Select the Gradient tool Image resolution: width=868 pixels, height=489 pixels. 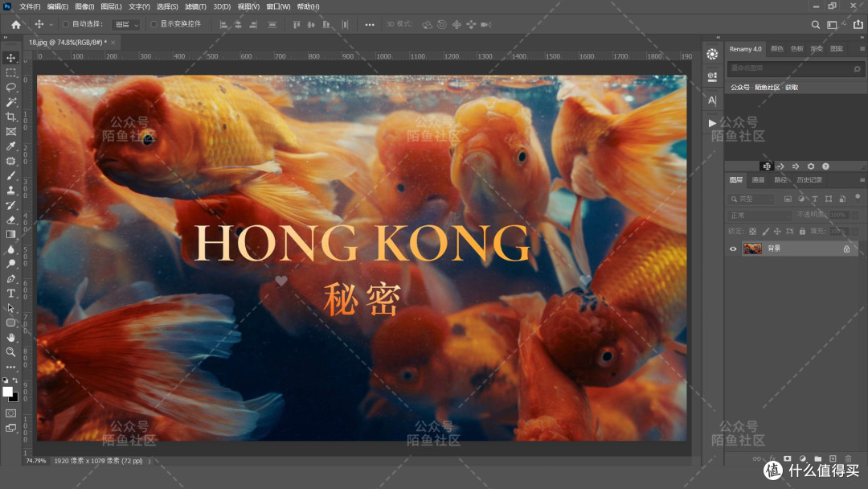click(x=10, y=234)
